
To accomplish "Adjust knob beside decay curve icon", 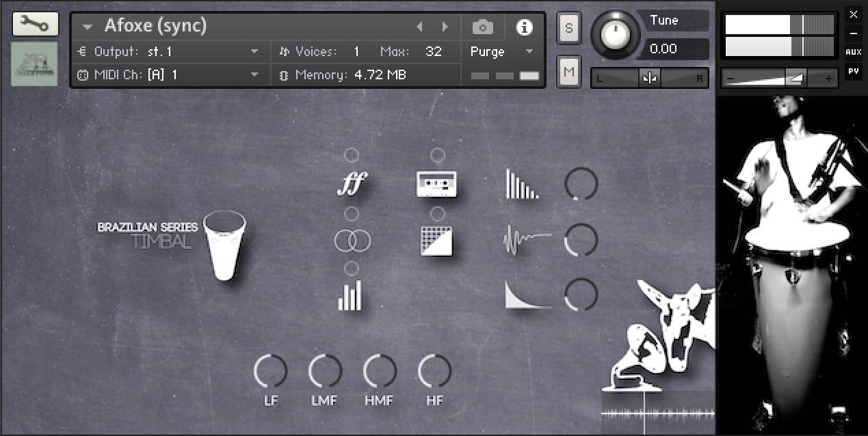I will tap(581, 295).
